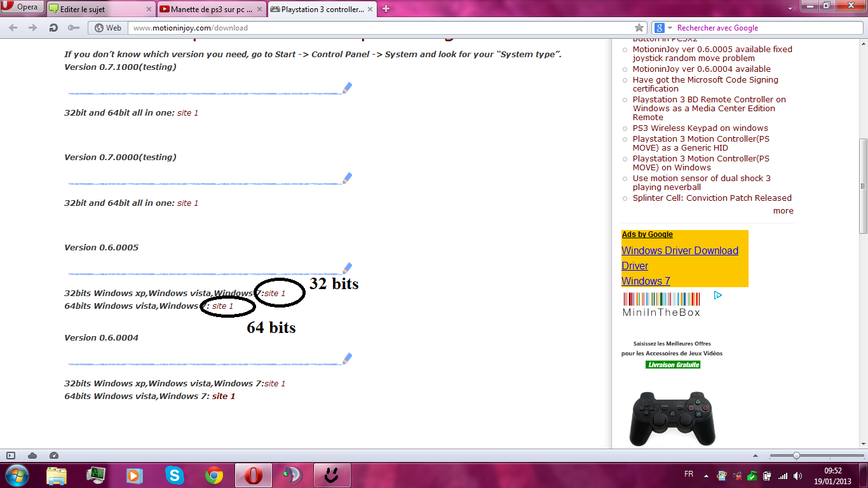Image resolution: width=868 pixels, height=488 pixels.
Task: Open 'PS3 Wireless Keypad on windows' link
Action: pyautogui.click(x=700, y=128)
